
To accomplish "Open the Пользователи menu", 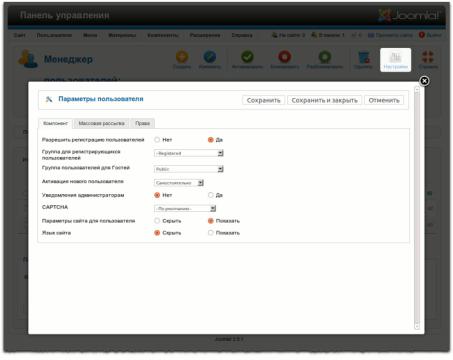I will [x=54, y=35].
